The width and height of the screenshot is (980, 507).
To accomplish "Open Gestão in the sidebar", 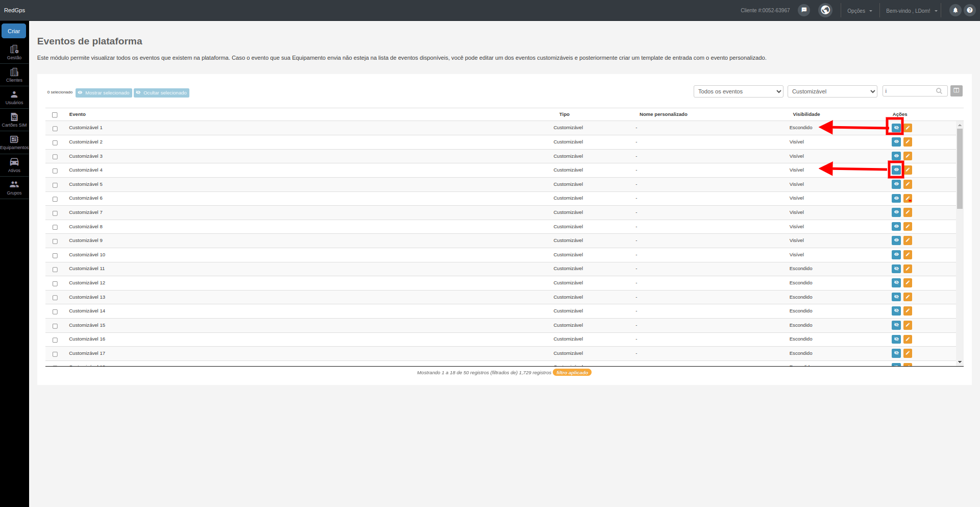I will [14, 53].
